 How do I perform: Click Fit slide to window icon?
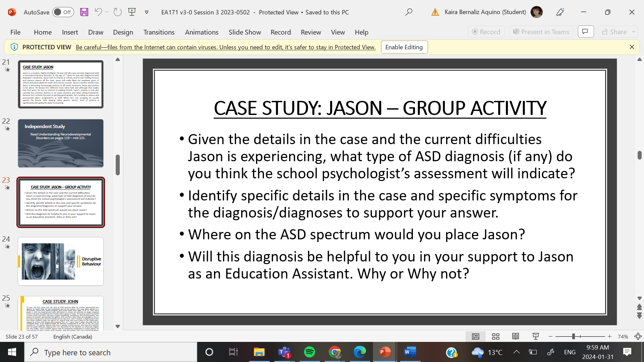point(638,337)
